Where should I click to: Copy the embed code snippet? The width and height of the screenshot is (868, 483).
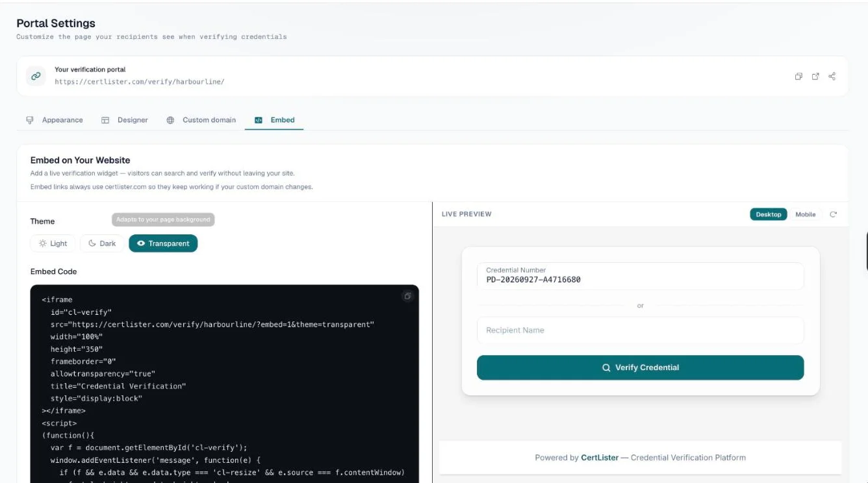407,297
